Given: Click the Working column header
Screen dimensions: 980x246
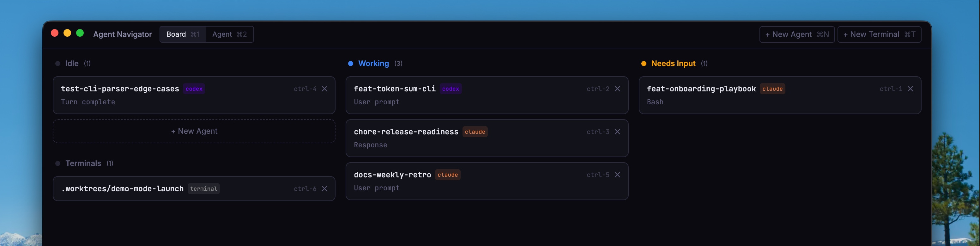Looking at the screenshot, I should [x=374, y=64].
